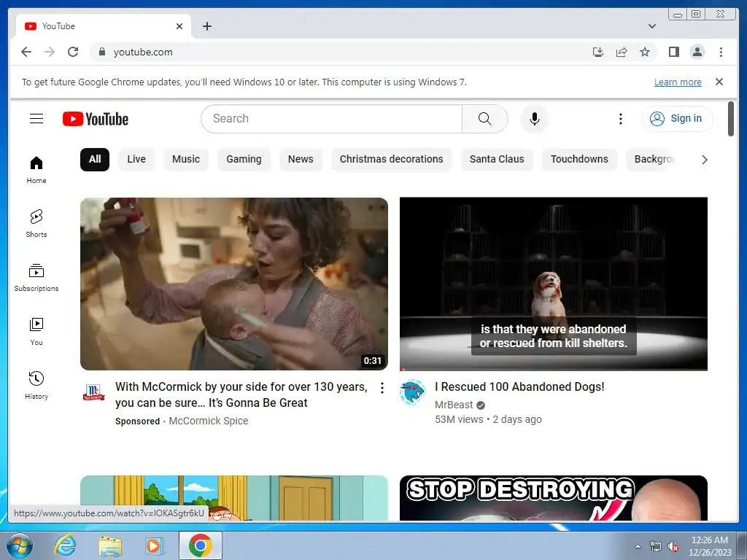Show hidden system tray icons

click(638, 546)
